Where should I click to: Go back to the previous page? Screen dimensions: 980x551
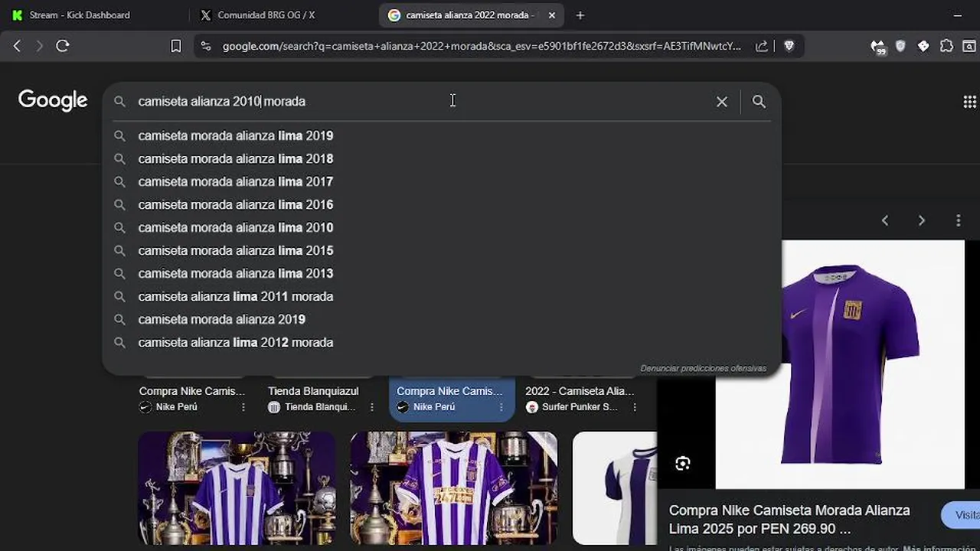(17, 46)
